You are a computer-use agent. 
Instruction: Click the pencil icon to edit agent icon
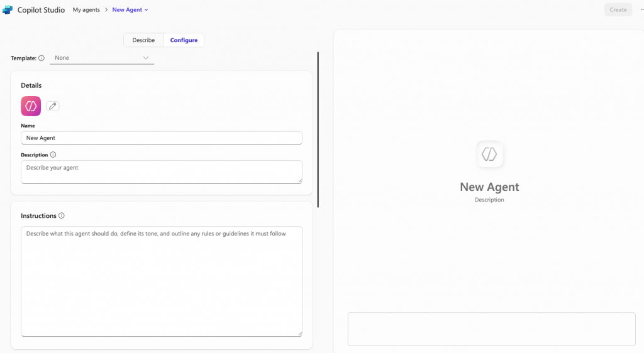53,106
